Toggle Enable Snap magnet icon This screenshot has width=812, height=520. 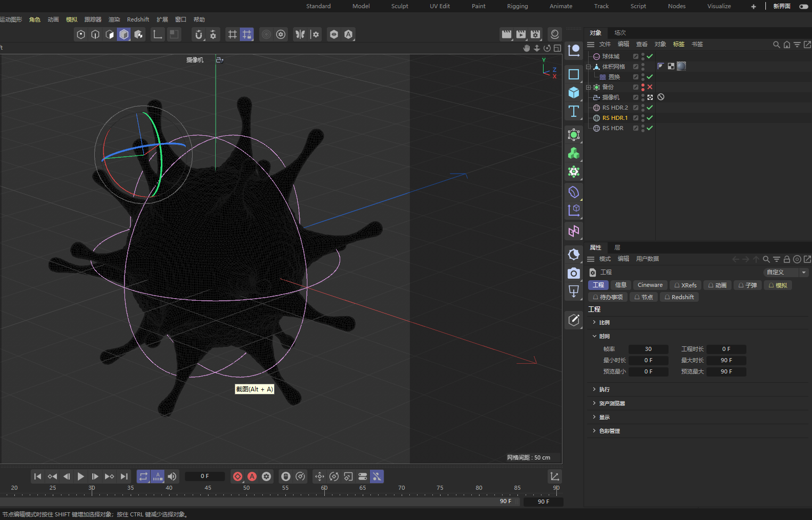click(199, 34)
